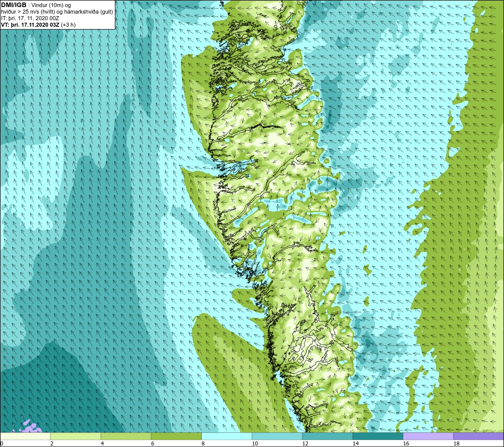
Task: Click the colorbar segment above 18 m/s
Action: click(x=478, y=436)
